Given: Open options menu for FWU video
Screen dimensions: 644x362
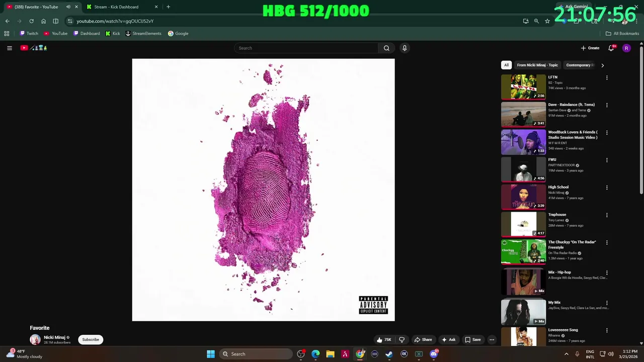Looking at the screenshot, I should point(607,160).
